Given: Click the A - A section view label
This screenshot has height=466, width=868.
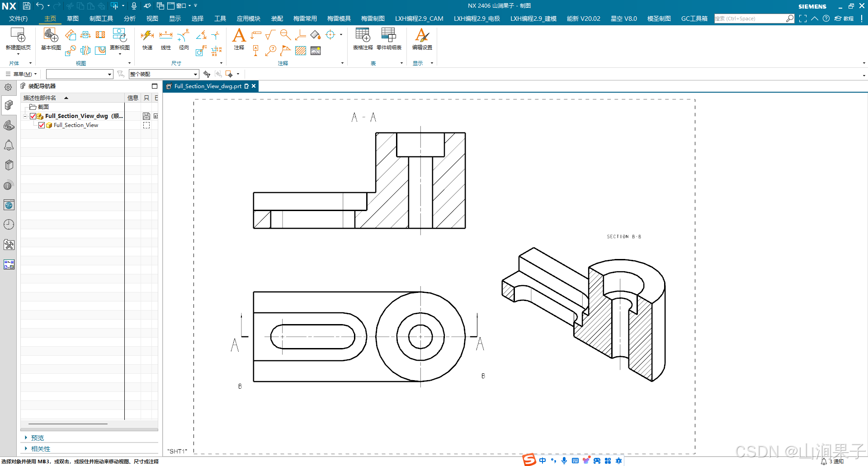Looking at the screenshot, I should point(364,118).
